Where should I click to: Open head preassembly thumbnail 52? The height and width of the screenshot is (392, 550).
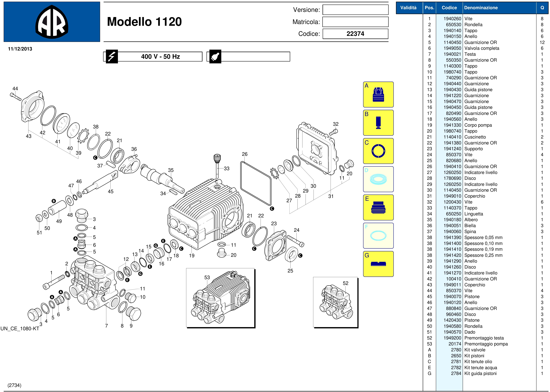pyautogui.click(x=335, y=302)
